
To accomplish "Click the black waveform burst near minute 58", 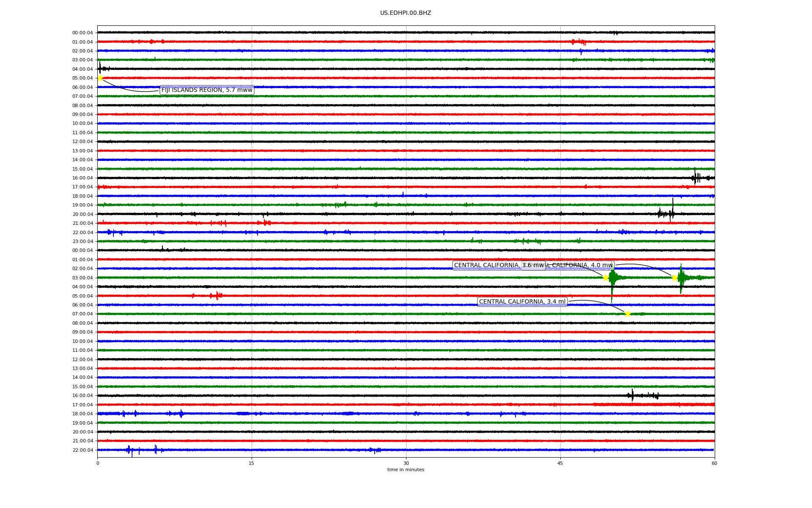I will click(696, 178).
